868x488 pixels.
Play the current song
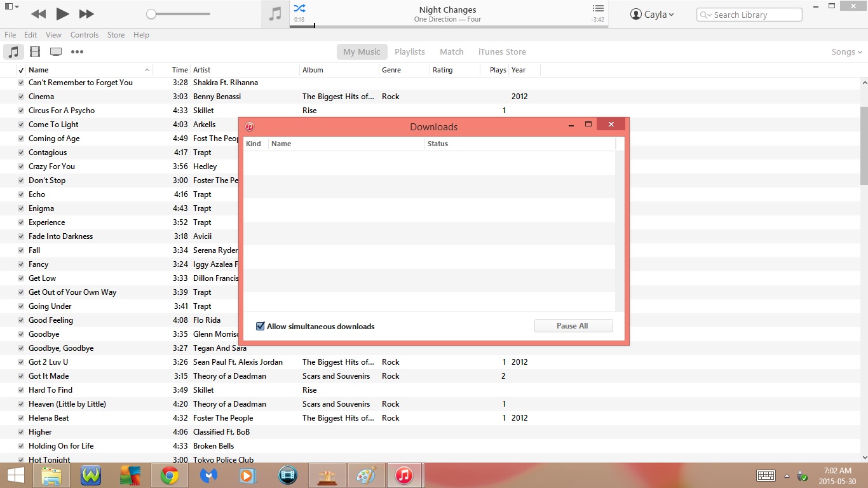[62, 13]
